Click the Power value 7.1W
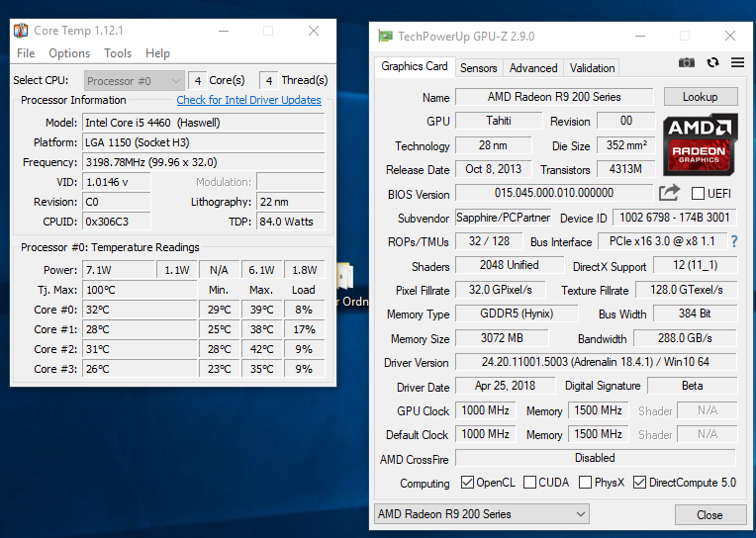This screenshot has width=756, height=538. click(x=119, y=270)
